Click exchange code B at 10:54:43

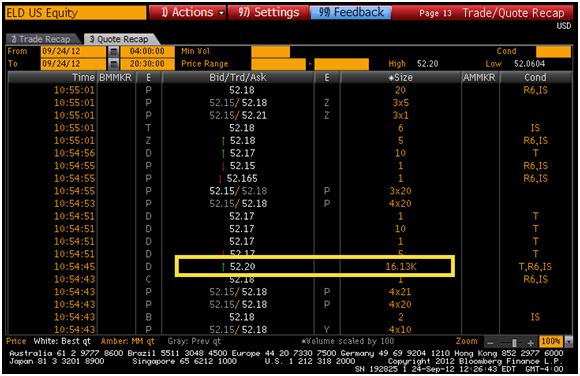coord(148,317)
